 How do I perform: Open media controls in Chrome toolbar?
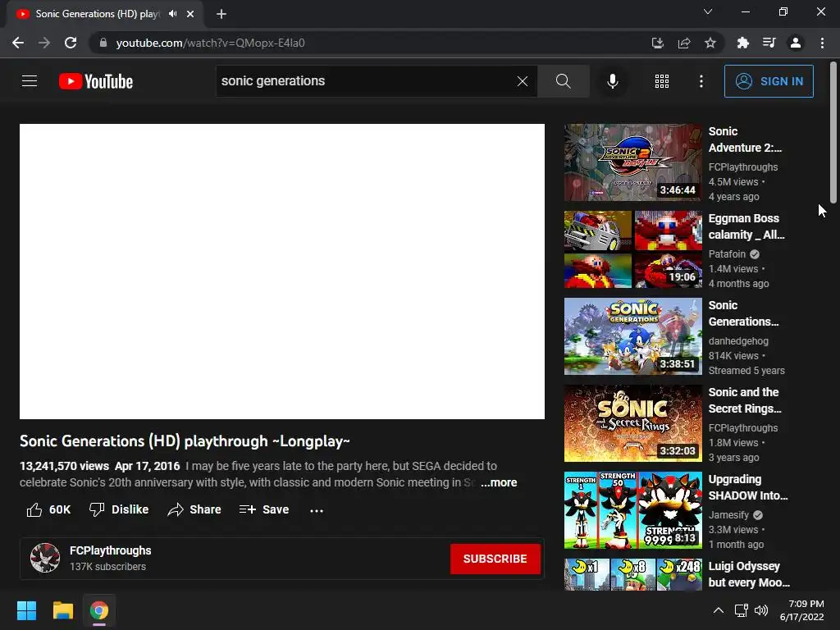(769, 43)
